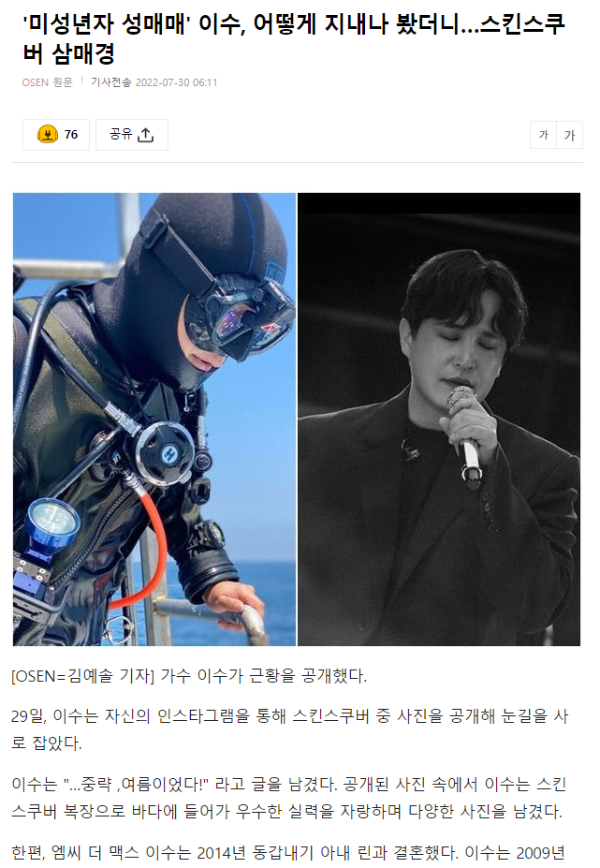
Task: Select the larger font size 가 icon
Action: point(569,135)
